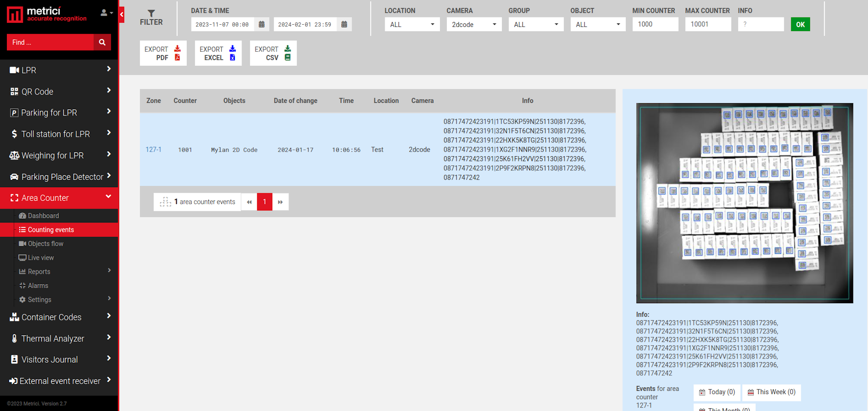Viewport: 868px width, 411px height.
Task: Expand External event receiver menu
Action: click(x=59, y=381)
